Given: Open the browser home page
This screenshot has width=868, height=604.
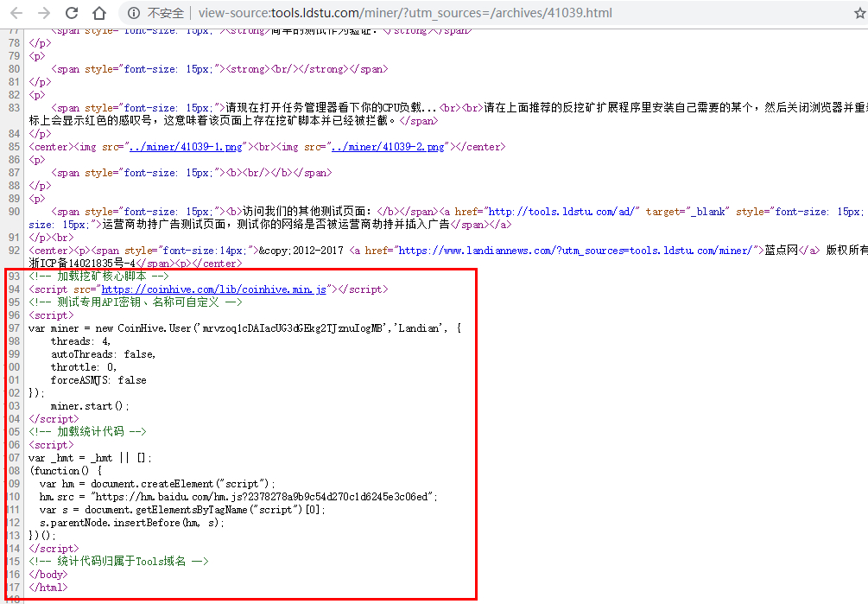Looking at the screenshot, I should click(98, 13).
